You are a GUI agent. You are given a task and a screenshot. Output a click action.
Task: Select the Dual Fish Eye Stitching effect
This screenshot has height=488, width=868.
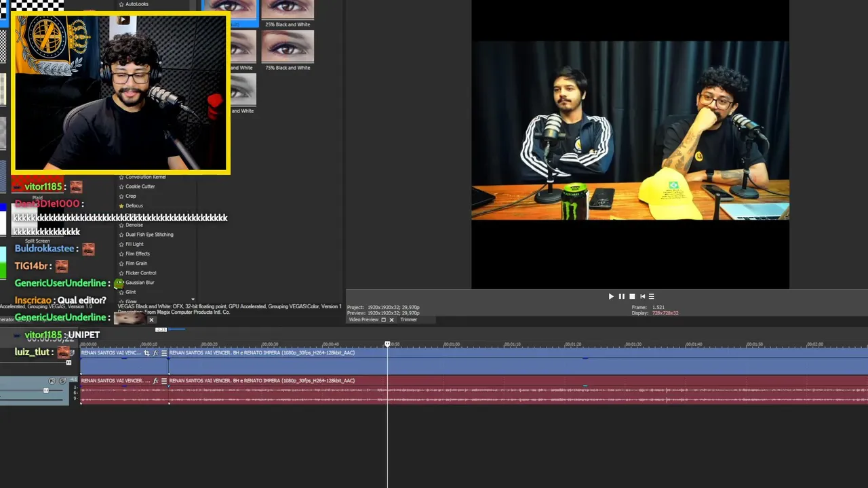click(x=149, y=235)
